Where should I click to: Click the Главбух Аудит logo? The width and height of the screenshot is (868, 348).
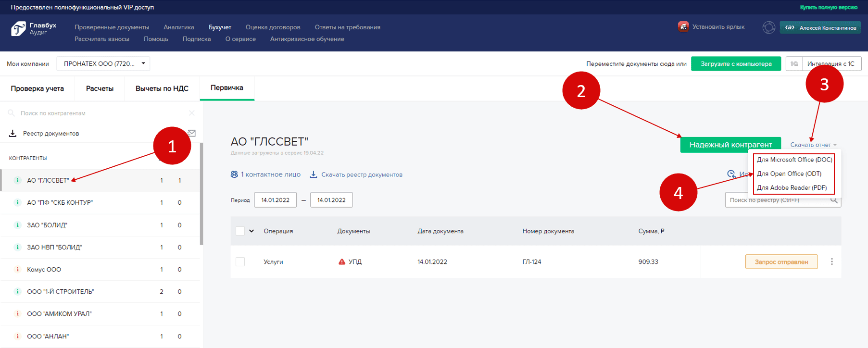click(34, 29)
